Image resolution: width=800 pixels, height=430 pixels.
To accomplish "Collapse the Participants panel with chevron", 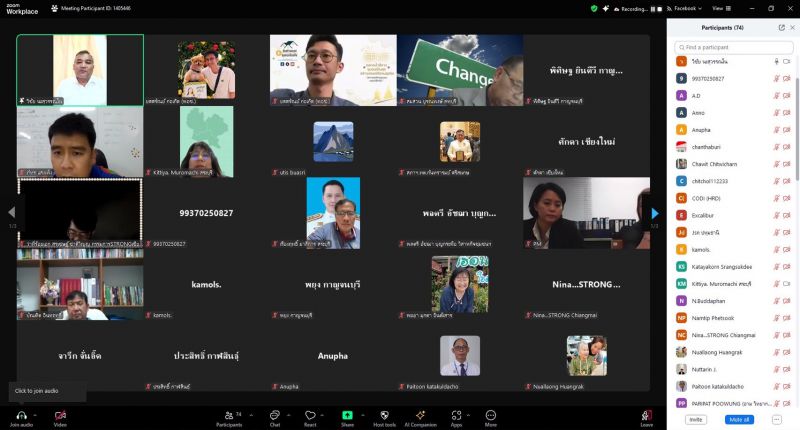I will (791, 27).
